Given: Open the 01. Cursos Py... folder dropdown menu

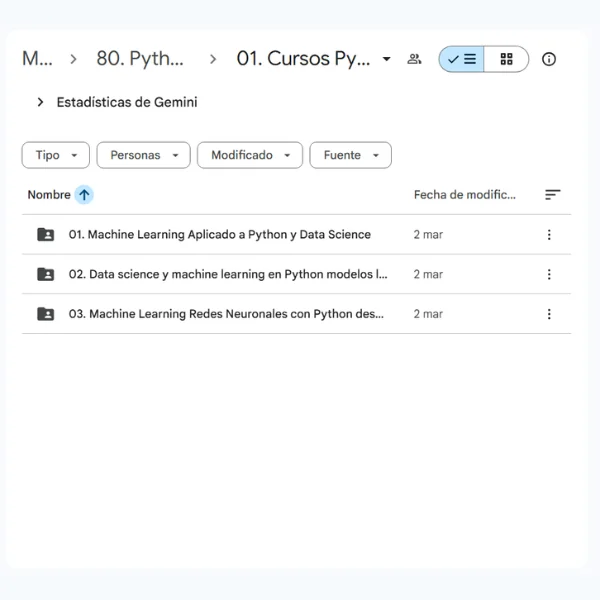Looking at the screenshot, I should click(387, 59).
